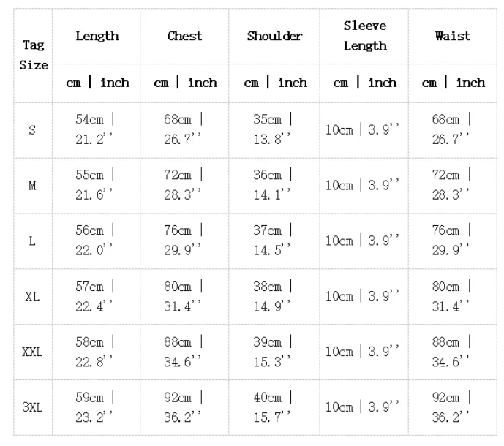Select the XXL size row label
Viewport: 504px width, 446px height.
click(33, 352)
